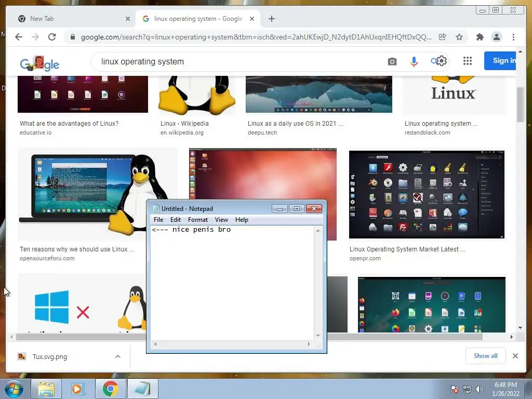Click the Notepad scroll-right arrow

(309, 344)
